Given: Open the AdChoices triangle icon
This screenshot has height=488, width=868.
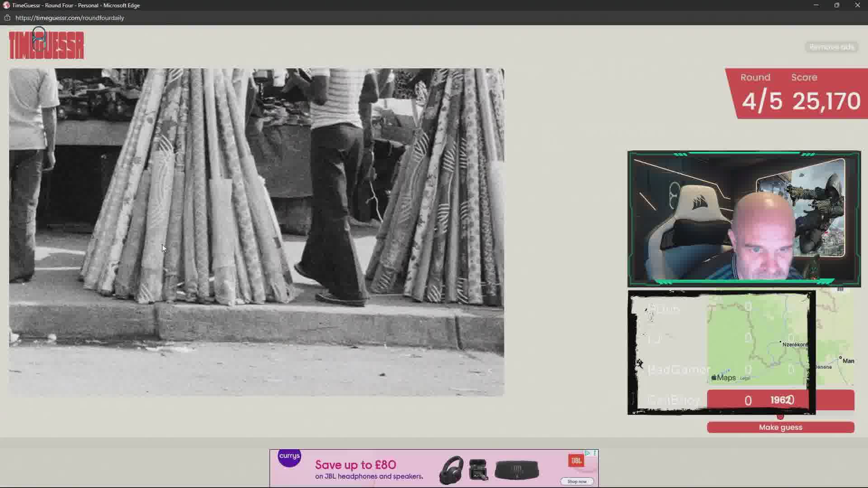Looking at the screenshot, I should tap(588, 453).
